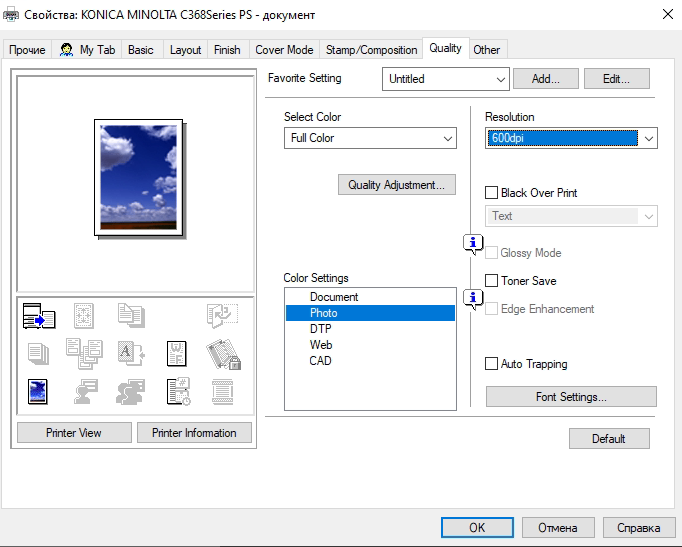Confirm with the OK button
Viewport: 682px width, 547px height.
(x=477, y=527)
